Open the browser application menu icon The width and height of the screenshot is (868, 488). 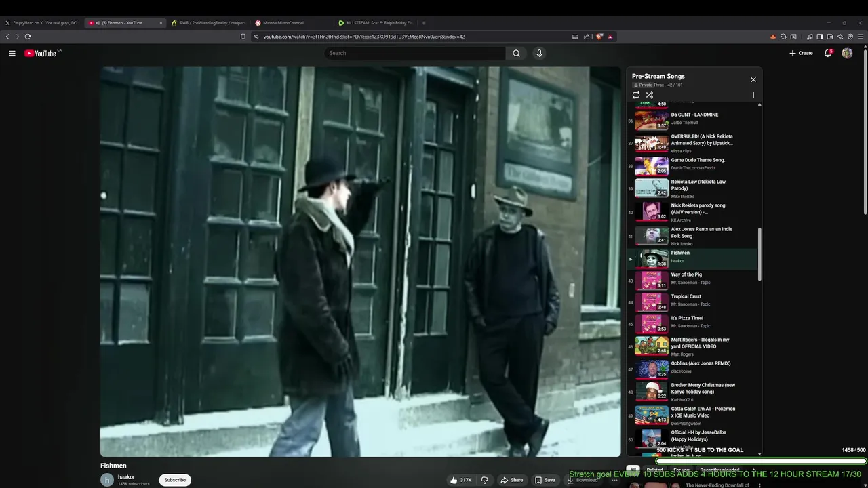tap(861, 37)
